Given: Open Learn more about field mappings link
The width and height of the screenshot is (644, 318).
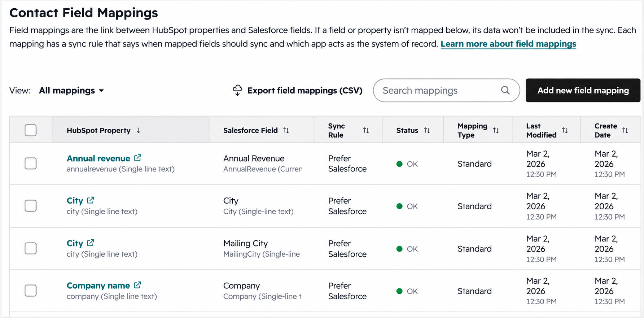Looking at the screenshot, I should pyautogui.click(x=508, y=44).
